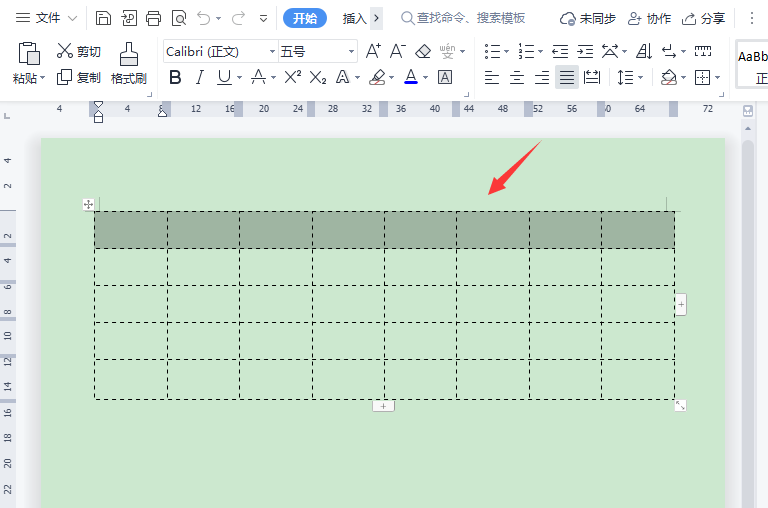Viewport: 768px width, 508px height.
Task: Click the font color A swatch
Action: pyautogui.click(x=410, y=77)
